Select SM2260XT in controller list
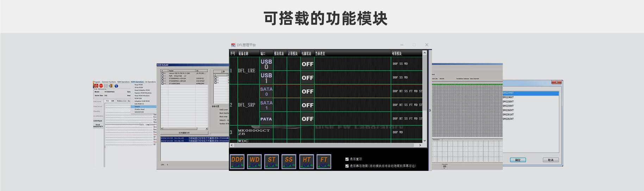Viewport: 644px width, 191px height. 530,110
